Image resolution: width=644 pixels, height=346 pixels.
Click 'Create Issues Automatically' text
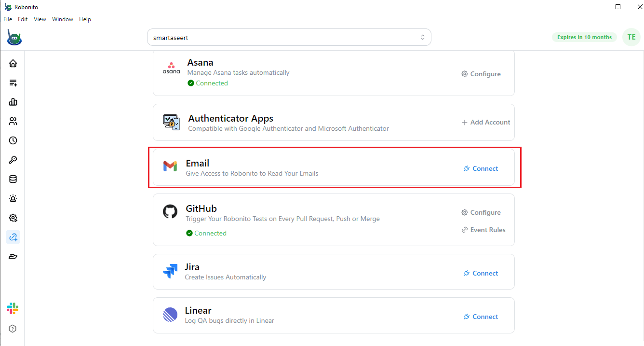click(226, 277)
